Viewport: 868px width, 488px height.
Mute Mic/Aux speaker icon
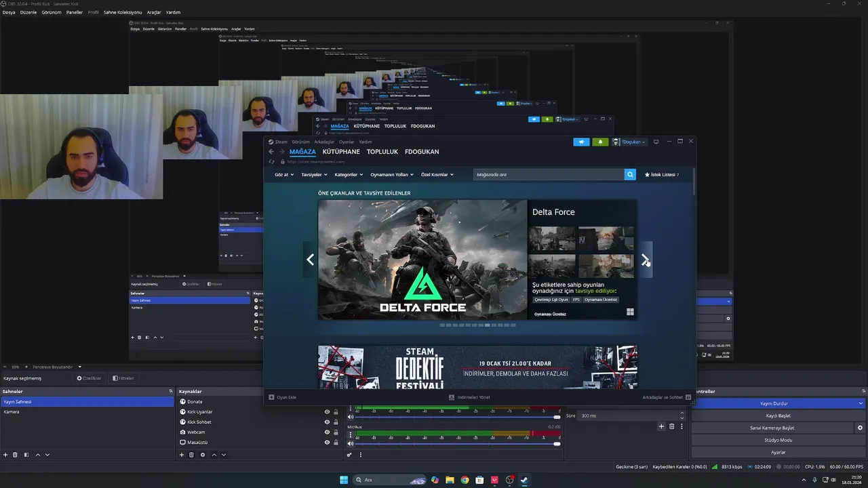(x=351, y=443)
